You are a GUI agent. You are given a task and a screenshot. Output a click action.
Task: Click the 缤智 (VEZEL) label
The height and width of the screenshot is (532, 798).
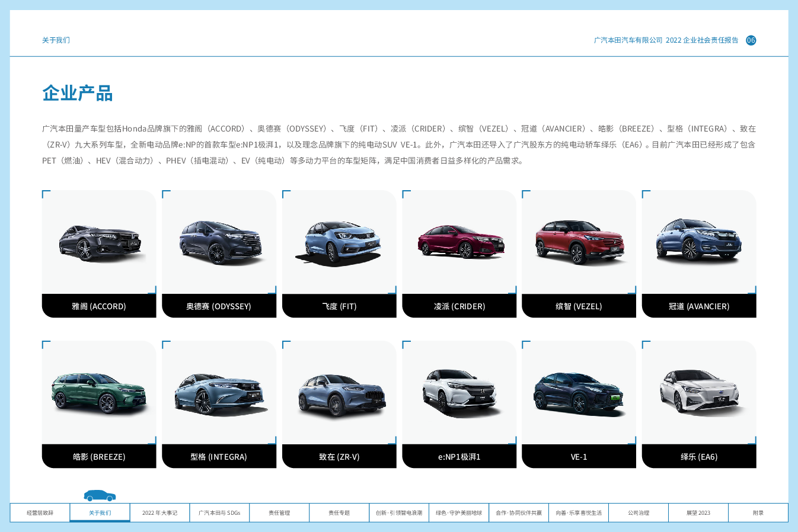(x=579, y=306)
